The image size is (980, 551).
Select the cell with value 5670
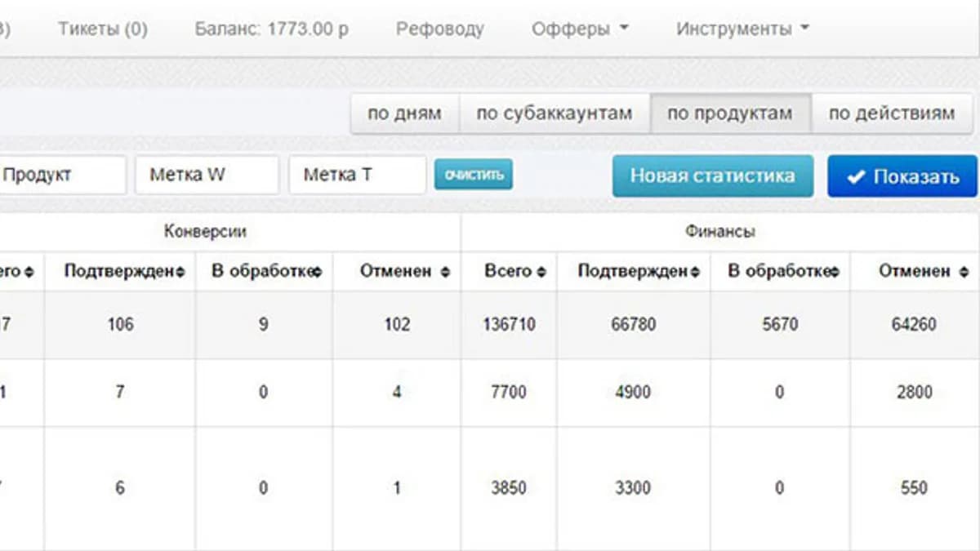779,324
